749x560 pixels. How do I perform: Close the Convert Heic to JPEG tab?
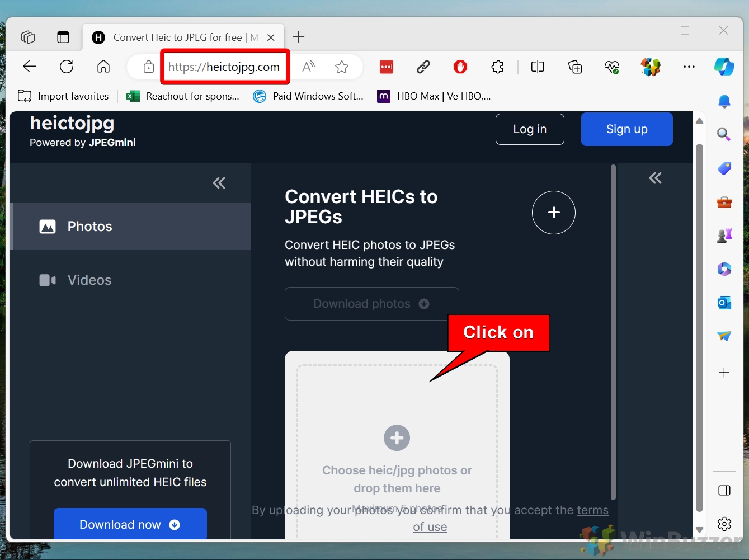271,37
